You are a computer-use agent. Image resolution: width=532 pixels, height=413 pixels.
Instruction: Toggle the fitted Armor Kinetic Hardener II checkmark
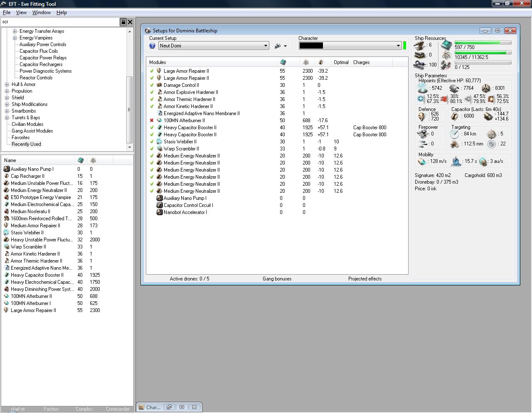[152, 106]
